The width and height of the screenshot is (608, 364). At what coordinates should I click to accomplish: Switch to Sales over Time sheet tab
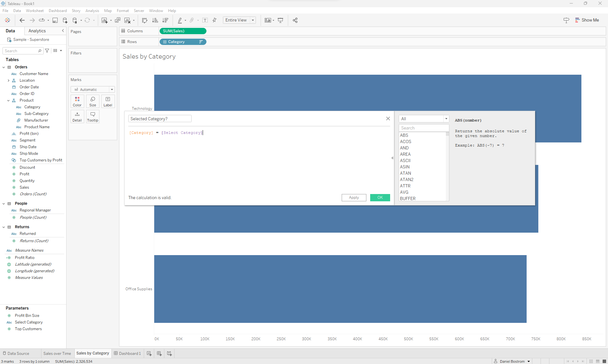coord(57,353)
